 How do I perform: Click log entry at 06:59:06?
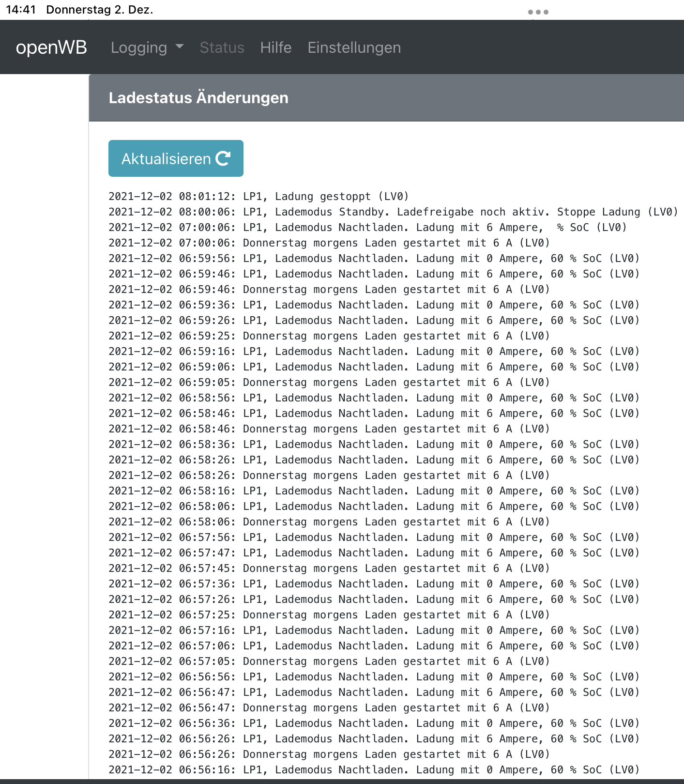(x=374, y=367)
